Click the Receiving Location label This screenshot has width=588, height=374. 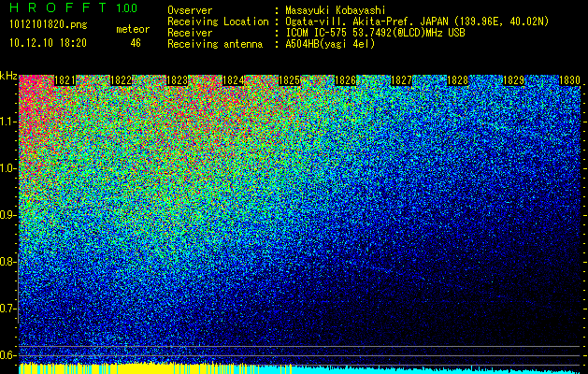218,22
